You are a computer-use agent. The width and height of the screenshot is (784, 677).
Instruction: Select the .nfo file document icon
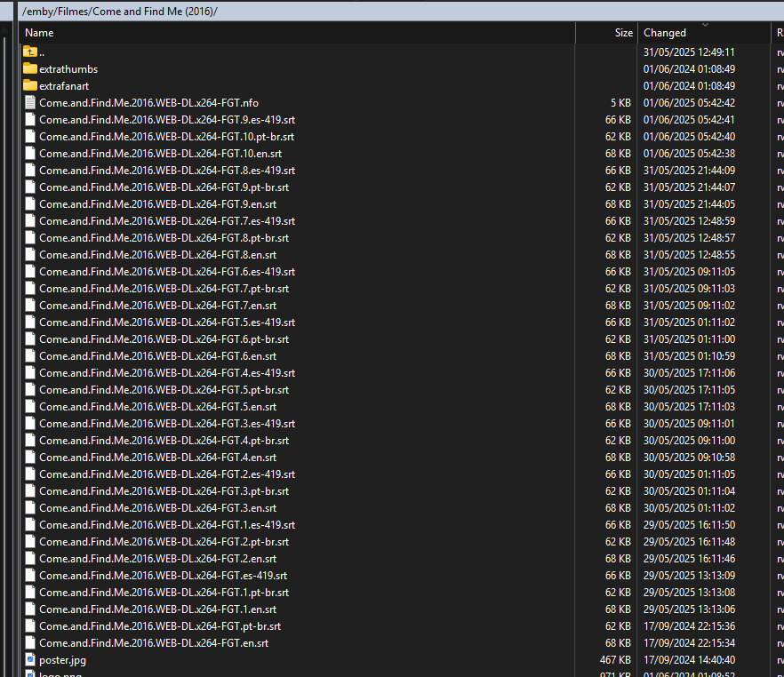pyautogui.click(x=30, y=103)
